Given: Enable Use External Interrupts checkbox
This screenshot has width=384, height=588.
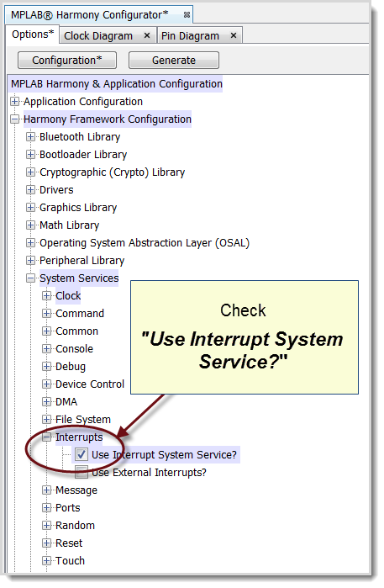Looking at the screenshot, I should click(x=82, y=472).
